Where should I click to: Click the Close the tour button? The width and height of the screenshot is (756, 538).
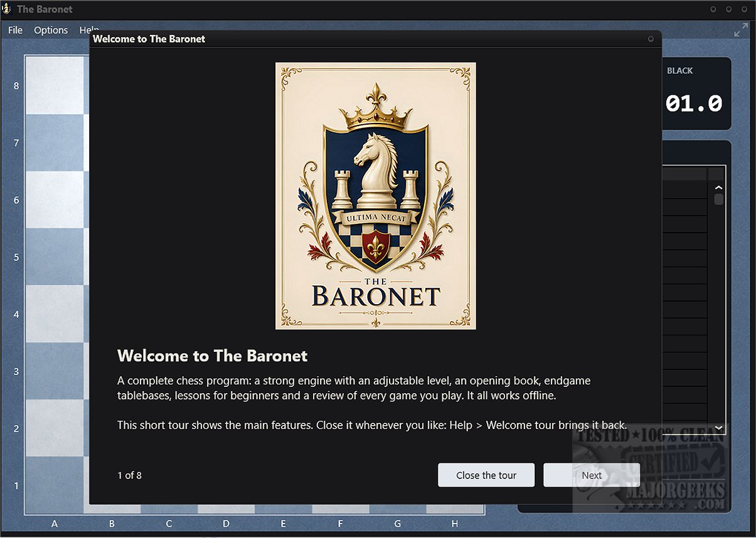[x=486, y=475]
